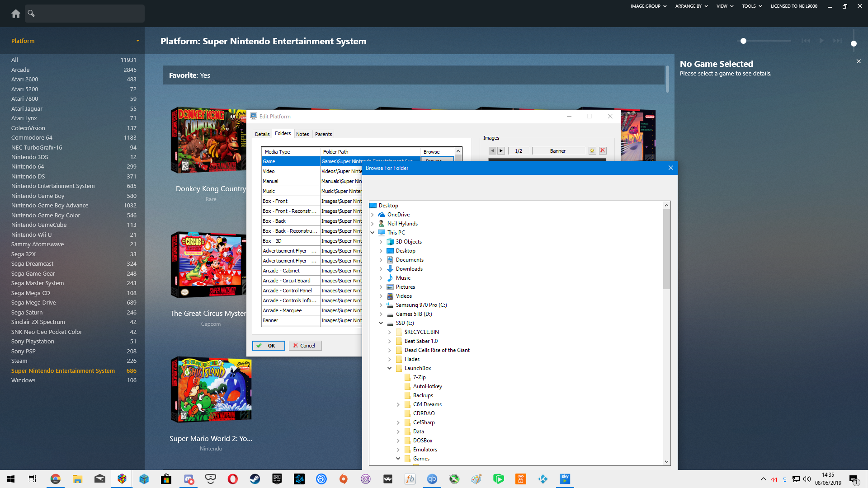Open Microsoft Store on taskbar
Viewport: 868px width, 488px height.
tap(166, 479)
